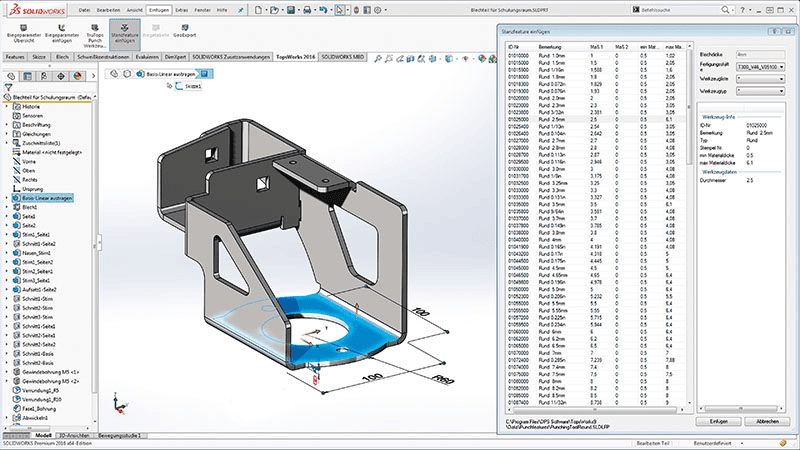
Task: Click the filter funnel icon above the feature tree
Action: (x=8, y=86)
